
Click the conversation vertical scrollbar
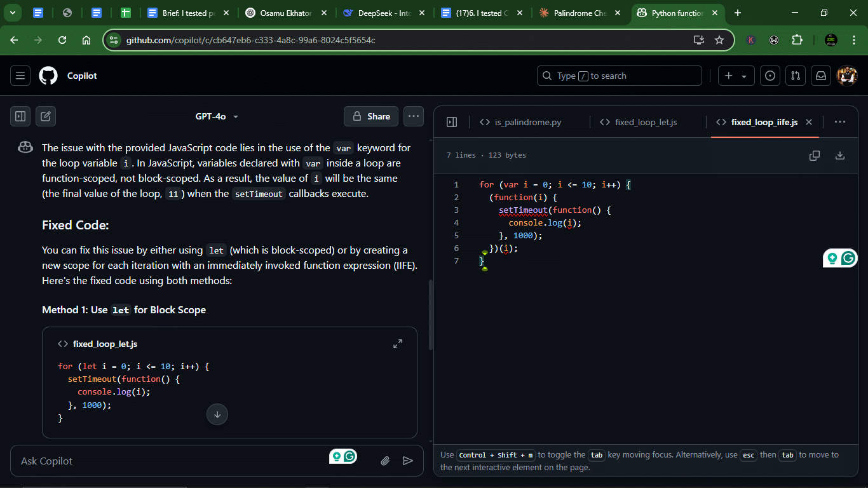click(431, 315)
